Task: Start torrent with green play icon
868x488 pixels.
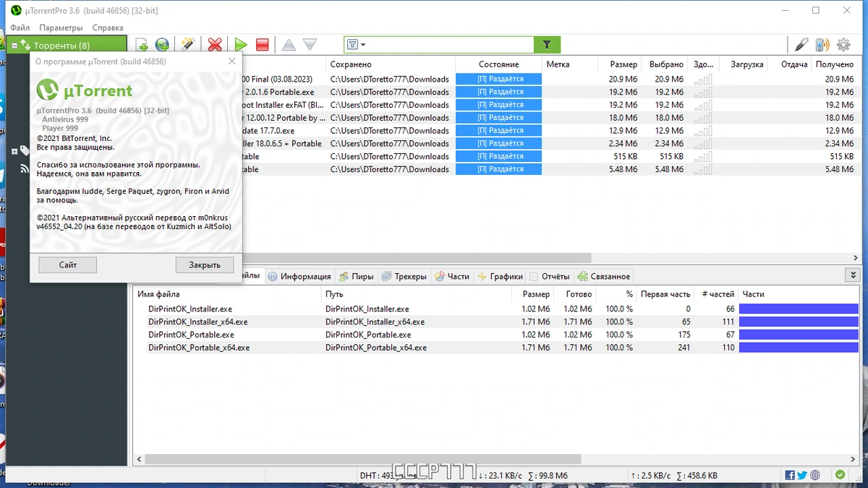Action: tap(240, 45)
